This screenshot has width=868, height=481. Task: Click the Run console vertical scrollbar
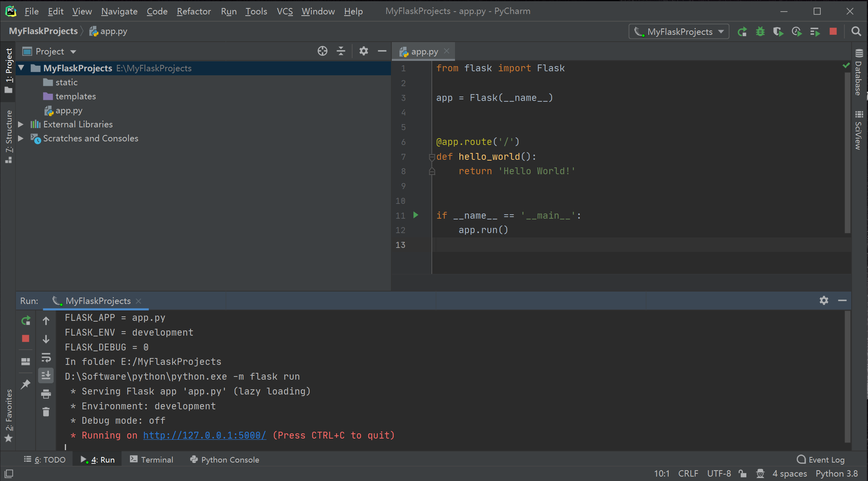847,376
